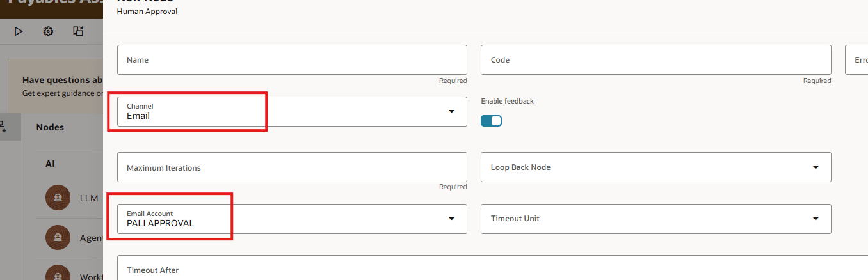Click the Agent node icon

point(58,238)
